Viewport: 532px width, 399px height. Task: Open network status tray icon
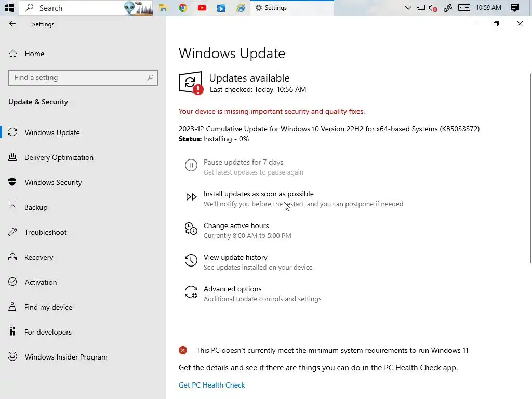pyautogui.click(x=421, y=7)
